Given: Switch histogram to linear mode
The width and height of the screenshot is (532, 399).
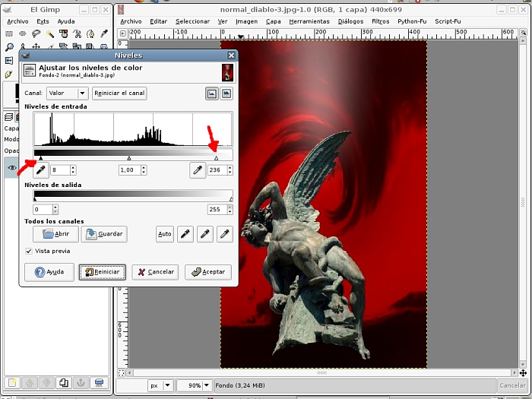Looking at the screenshot, I should coord(212,93).
